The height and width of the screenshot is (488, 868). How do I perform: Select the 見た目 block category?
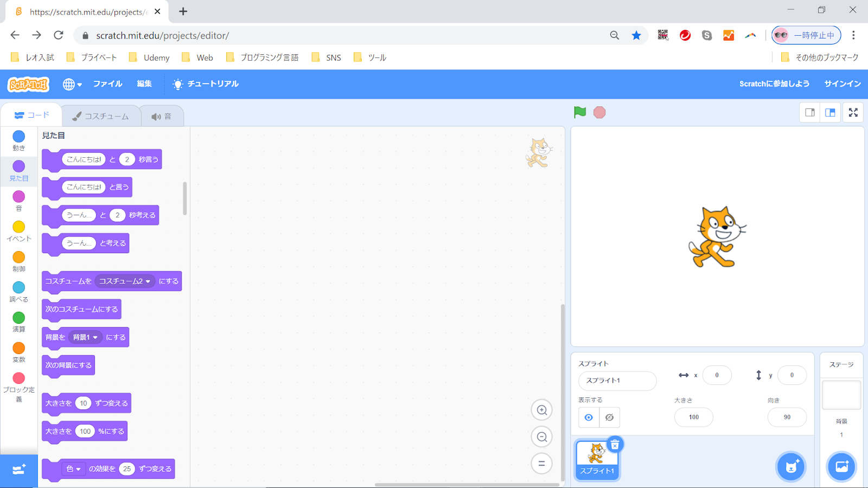19,171
